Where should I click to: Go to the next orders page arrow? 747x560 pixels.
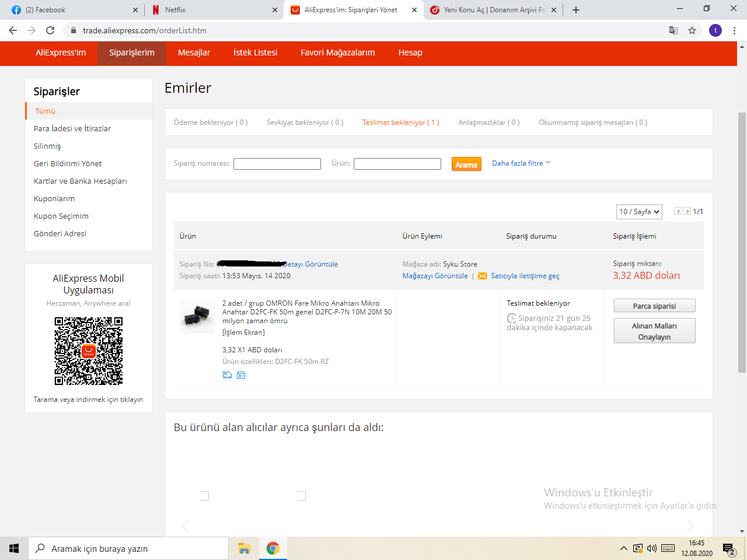(x=687, y=211)
